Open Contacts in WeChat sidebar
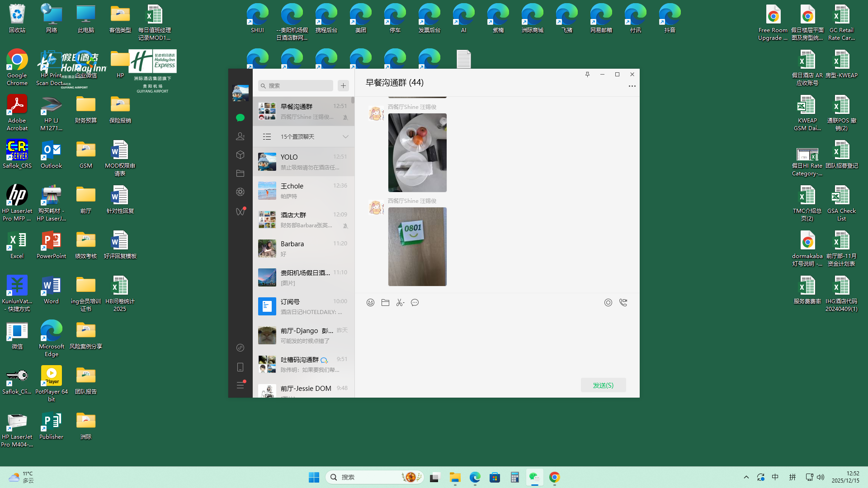The height and width of the screenshot is (488, 868). [x=240, y=136]
